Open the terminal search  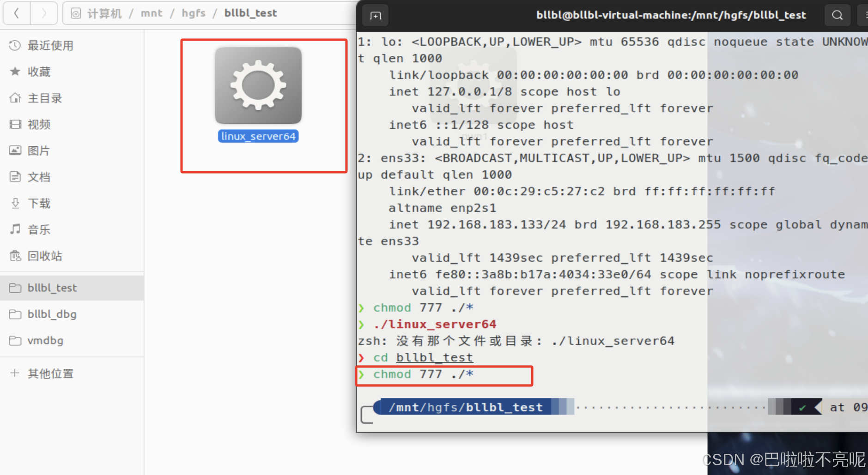coord(837,15)
